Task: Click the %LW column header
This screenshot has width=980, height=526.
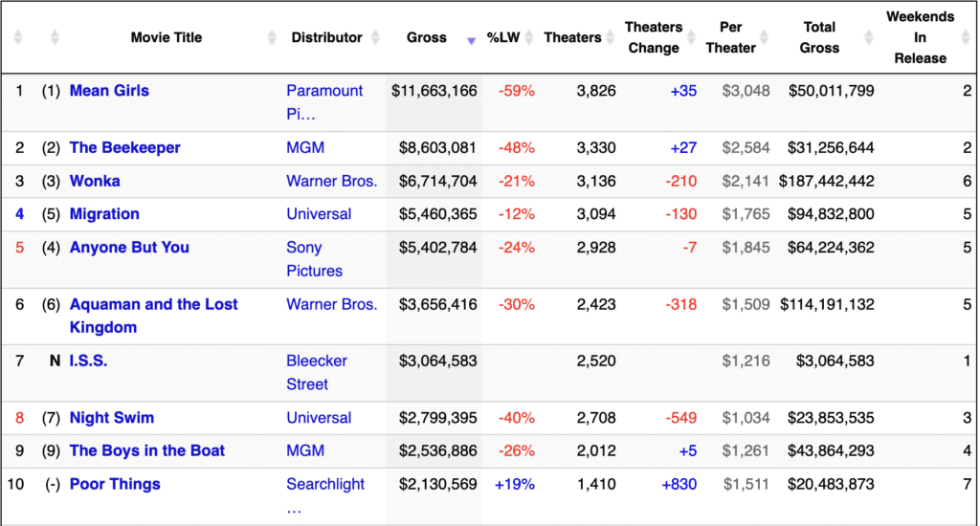Action: pyautogui.click(x=503, y=37)
